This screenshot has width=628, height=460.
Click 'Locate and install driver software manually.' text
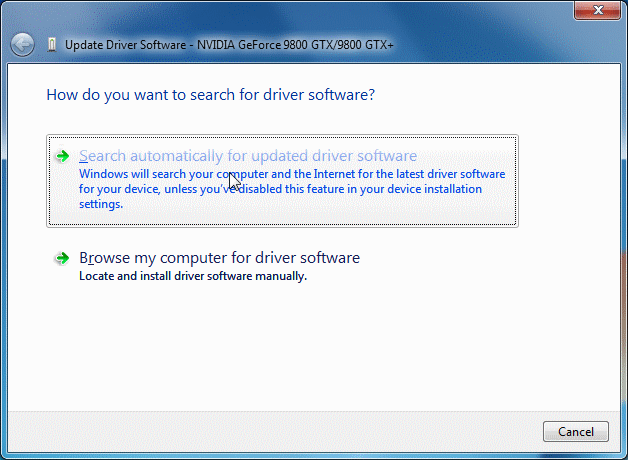pyautogui.click(x=193, y=276)
